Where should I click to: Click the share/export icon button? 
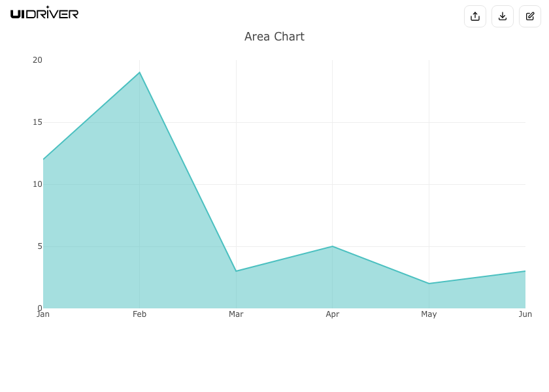click(475, 16)
